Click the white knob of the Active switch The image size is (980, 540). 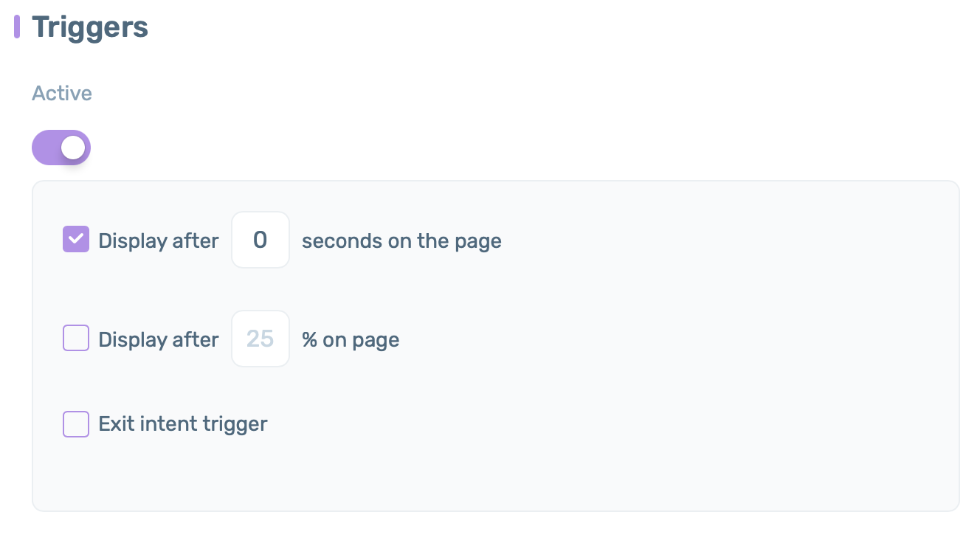[x=73, y=148]
